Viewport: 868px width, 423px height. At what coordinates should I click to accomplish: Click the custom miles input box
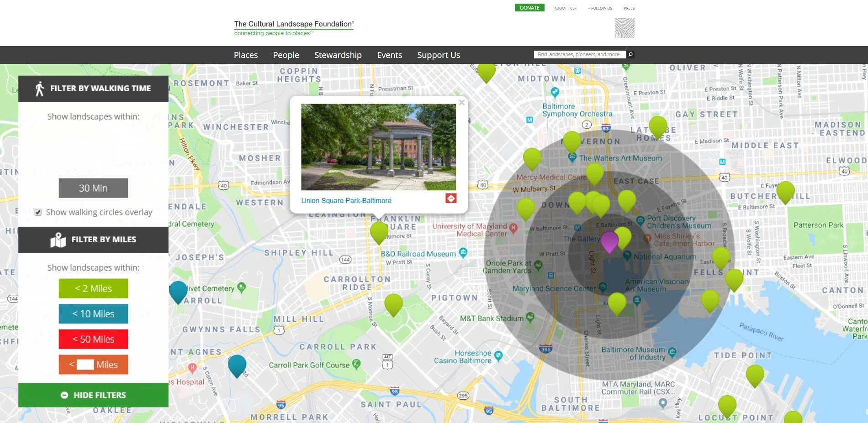tap(85, 365)
